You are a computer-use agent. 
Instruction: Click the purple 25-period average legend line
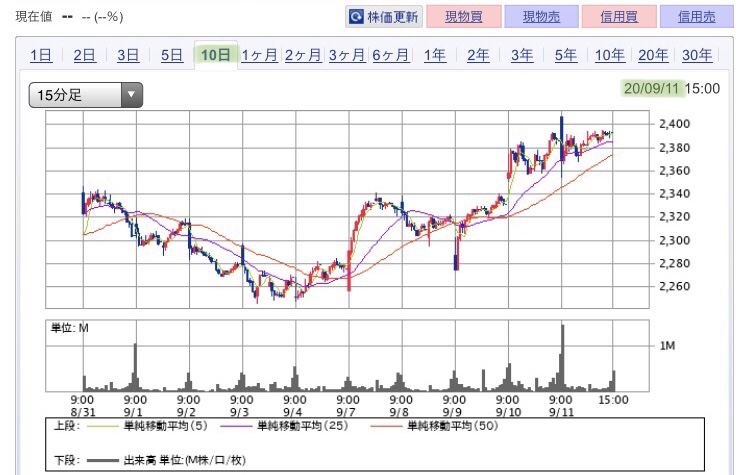[236, 426]
